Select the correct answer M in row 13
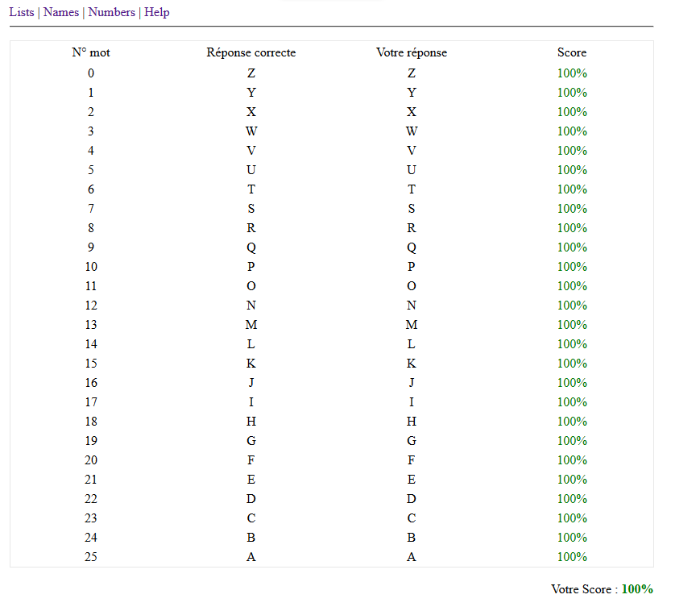The width and height of the screenshot is (700, 607). tap(251, 325)
